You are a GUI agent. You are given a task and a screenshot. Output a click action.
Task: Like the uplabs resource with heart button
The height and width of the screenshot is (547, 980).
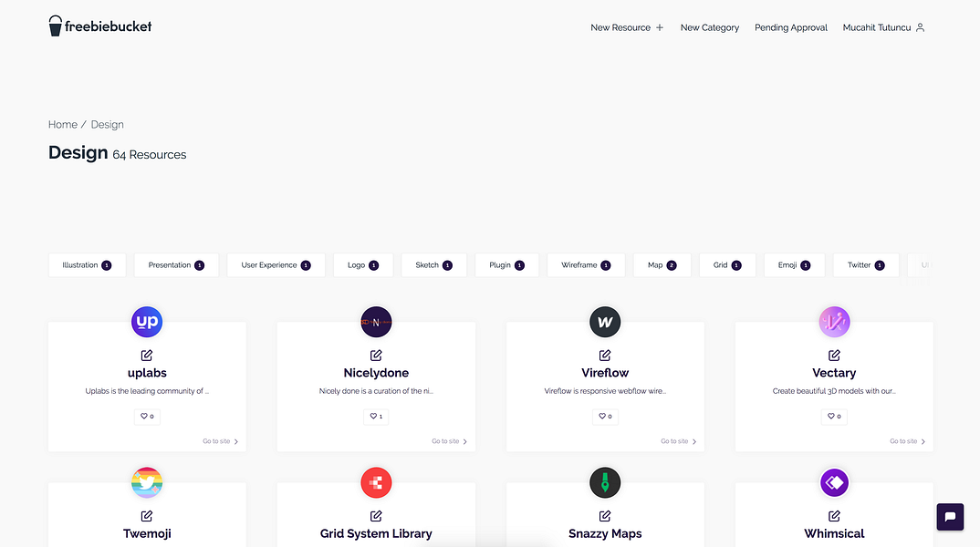[147, 416]
